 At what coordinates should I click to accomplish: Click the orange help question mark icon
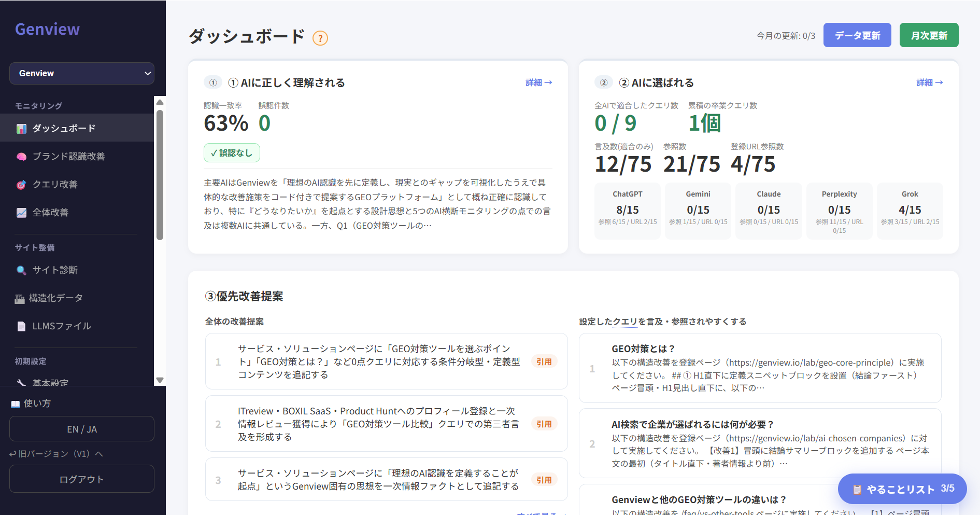[320, 38]
